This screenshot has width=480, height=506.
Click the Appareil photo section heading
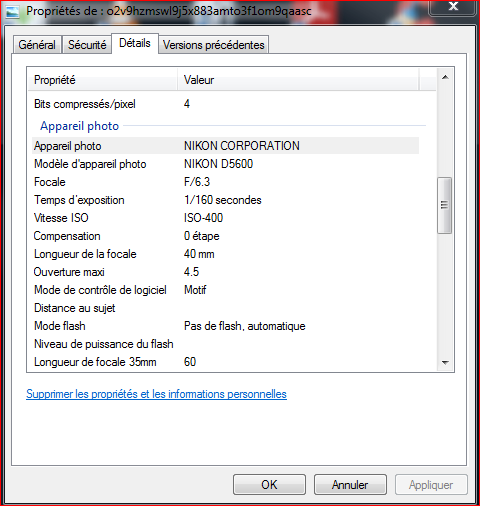click(x=79, y=126)
